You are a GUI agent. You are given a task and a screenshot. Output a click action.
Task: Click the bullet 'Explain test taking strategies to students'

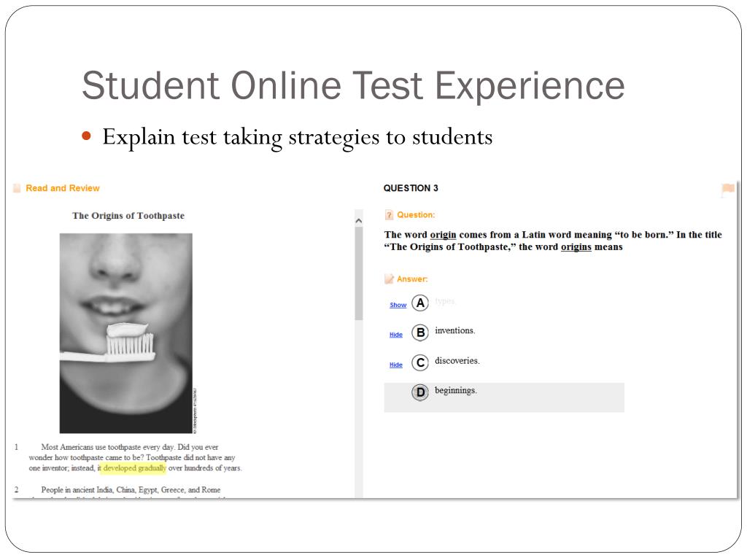point(298,137)
